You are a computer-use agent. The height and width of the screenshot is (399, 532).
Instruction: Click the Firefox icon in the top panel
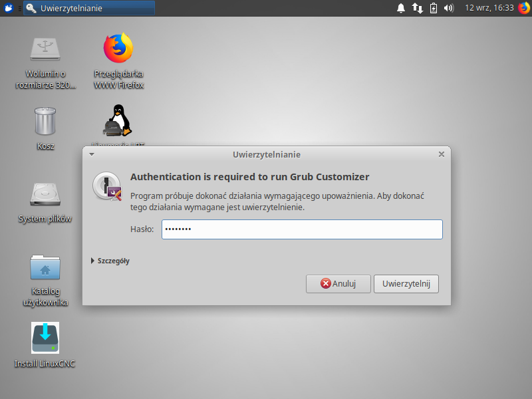click(x=523, y=8)
